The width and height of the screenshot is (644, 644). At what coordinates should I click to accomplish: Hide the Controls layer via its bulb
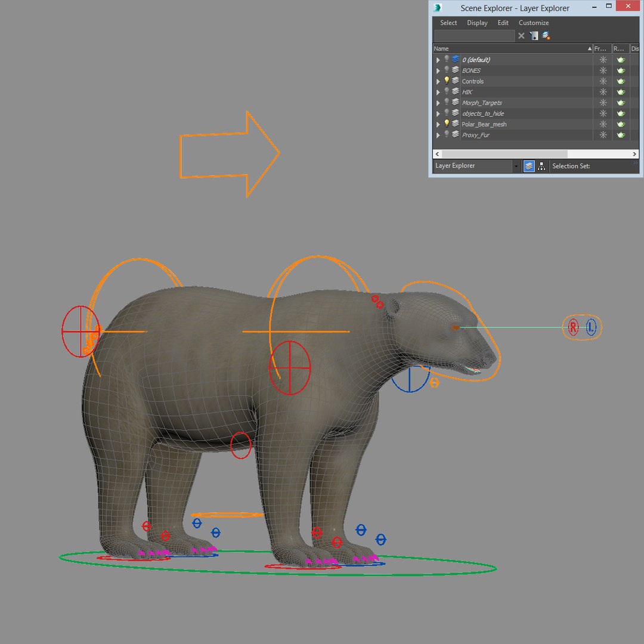[447, 80]
